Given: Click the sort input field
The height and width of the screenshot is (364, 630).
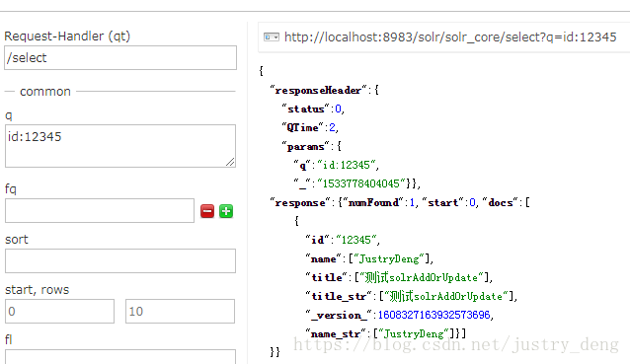Looking at the screenshot, I should coord(120,260).
